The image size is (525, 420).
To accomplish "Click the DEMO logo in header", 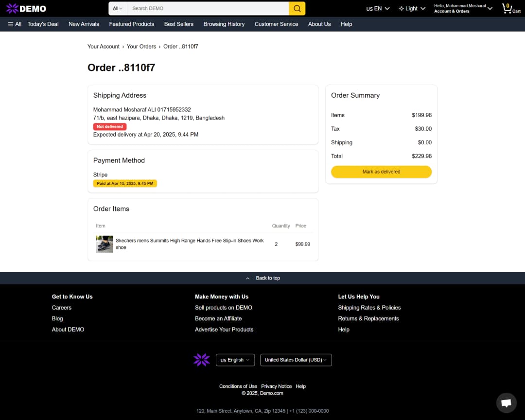I will (x=26, y=8).
